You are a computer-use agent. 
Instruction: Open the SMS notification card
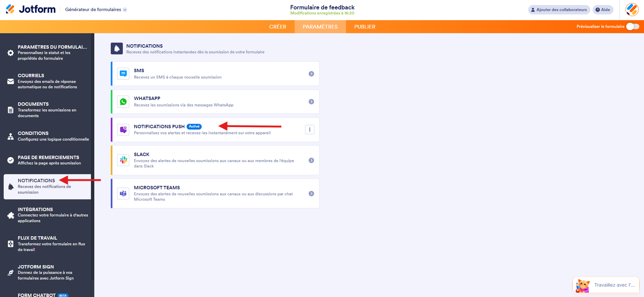pos(215,73)
